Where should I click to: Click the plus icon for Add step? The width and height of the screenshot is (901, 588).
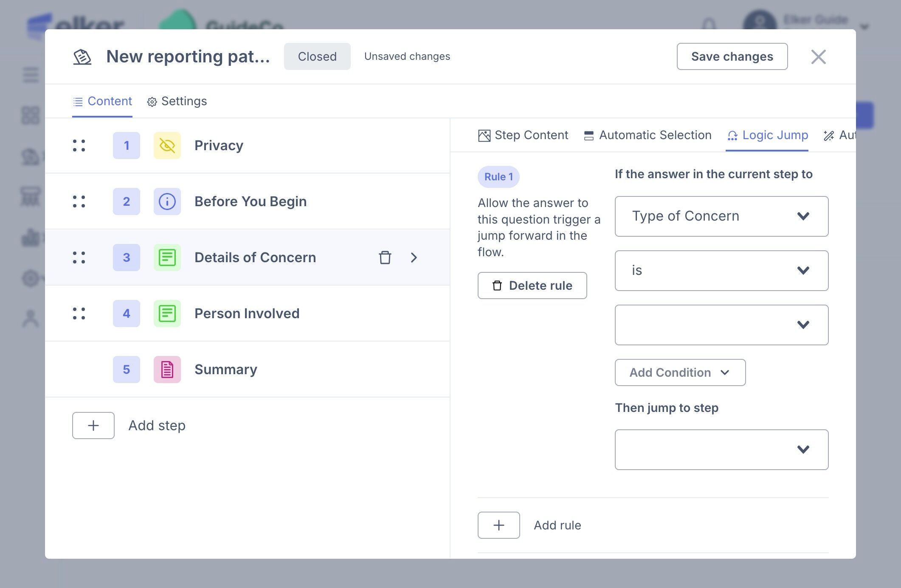(93, 426)
